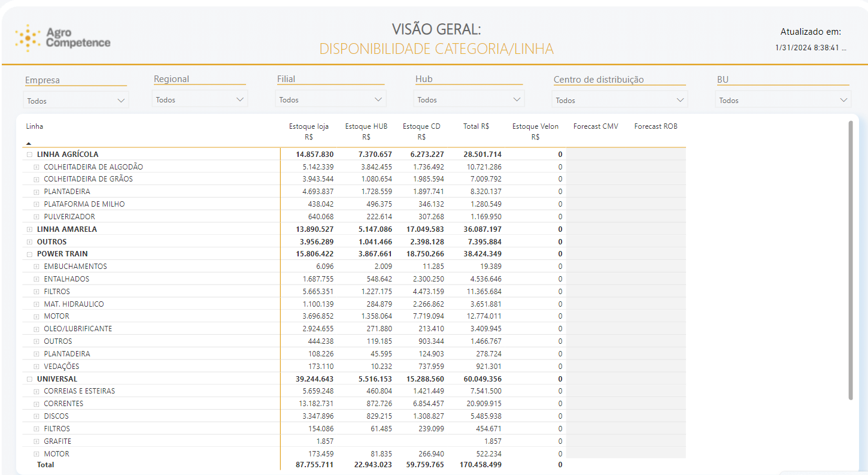This screenshot has height=475, width=868.
Task: Expand the ENTALHADOS row
Action: tap(37, 279)
